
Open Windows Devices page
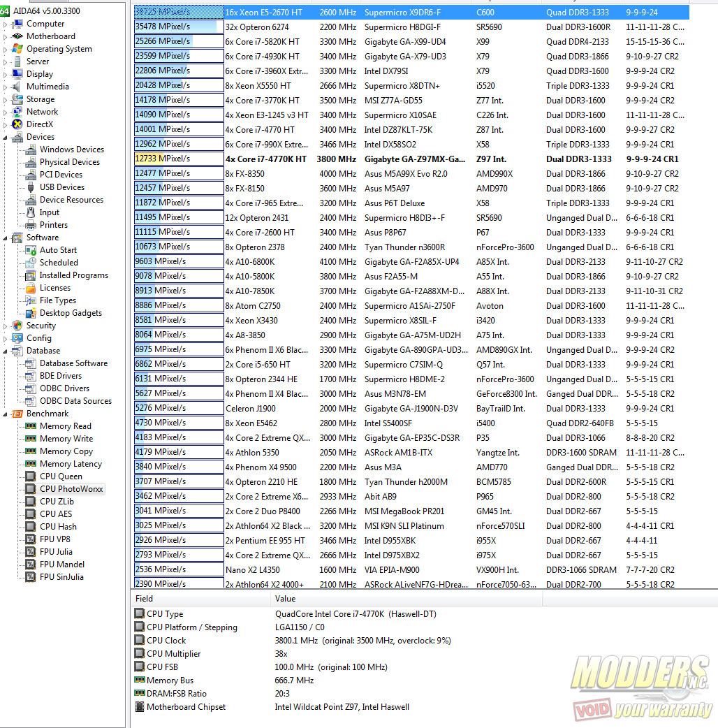click(x=72, y=149)
